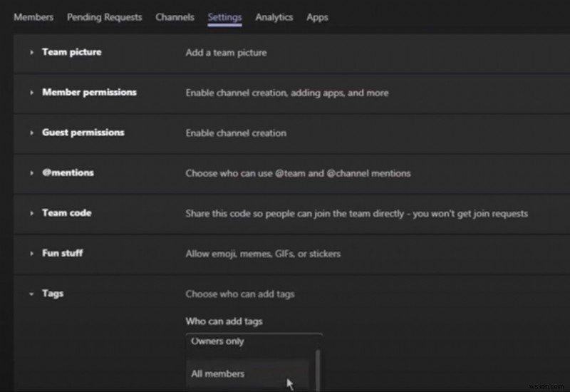The height and width of the screenshot is (392, 570).
Task: Expand the @mentions section arrow
Action: coord(31,173)
